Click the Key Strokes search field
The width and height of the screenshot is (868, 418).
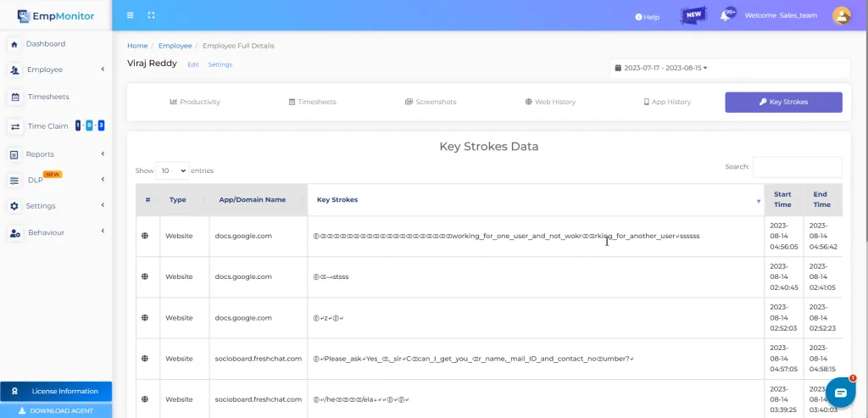click(x=797, y=167)
